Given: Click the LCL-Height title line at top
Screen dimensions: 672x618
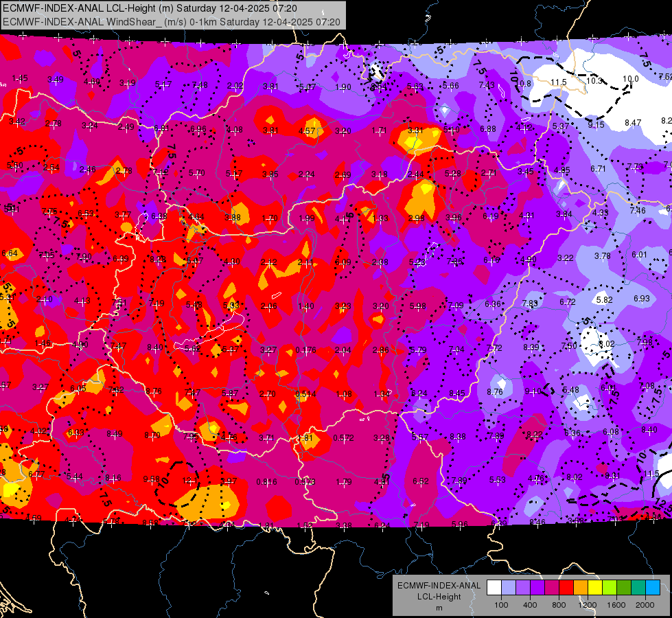Looking at the screenshot, I should click(x=150, y=8).
